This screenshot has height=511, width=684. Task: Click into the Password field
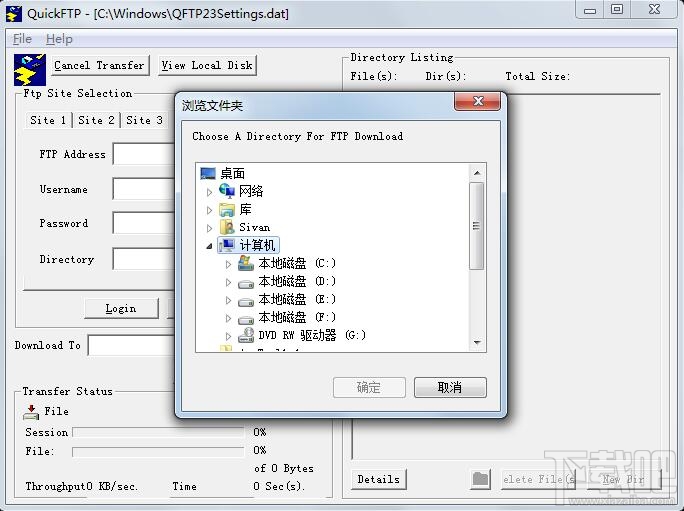[x=144, y=223]
